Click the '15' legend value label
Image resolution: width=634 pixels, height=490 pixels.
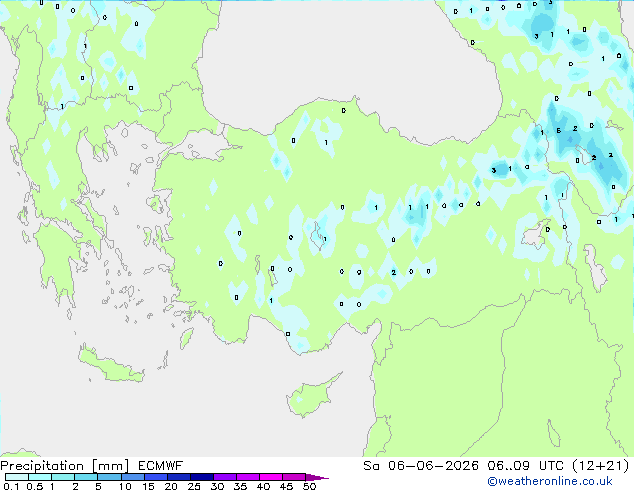tap(148, 486)
